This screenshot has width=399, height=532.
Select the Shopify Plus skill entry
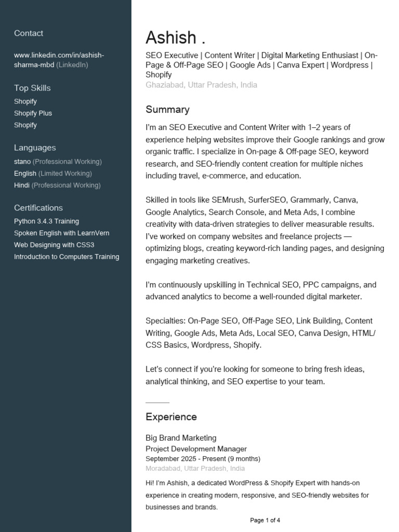pos(33,113)
